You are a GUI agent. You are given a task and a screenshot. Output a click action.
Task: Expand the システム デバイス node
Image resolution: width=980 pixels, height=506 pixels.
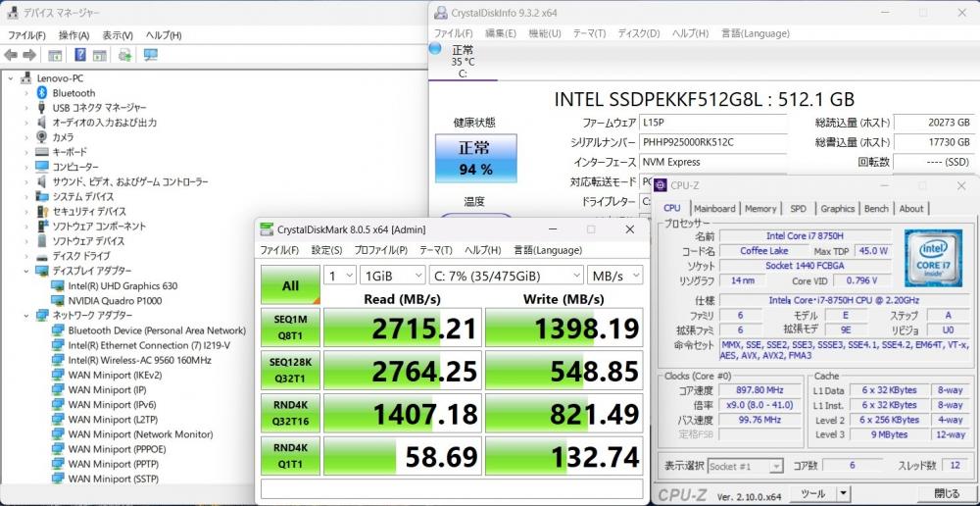[x=26, y=196]
